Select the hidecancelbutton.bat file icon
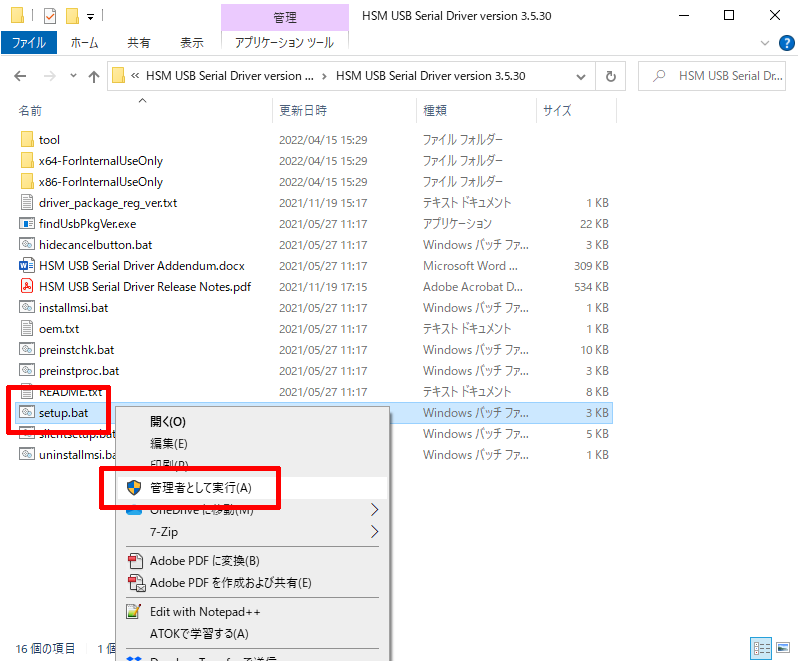 (x=27, y=244)
